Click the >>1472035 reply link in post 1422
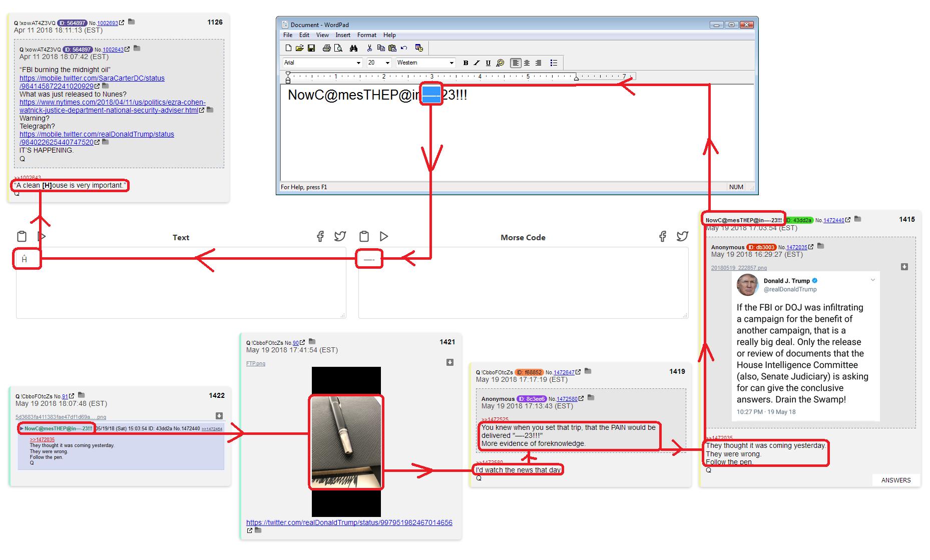Screen dimensions: 930x560 [42, 439]
